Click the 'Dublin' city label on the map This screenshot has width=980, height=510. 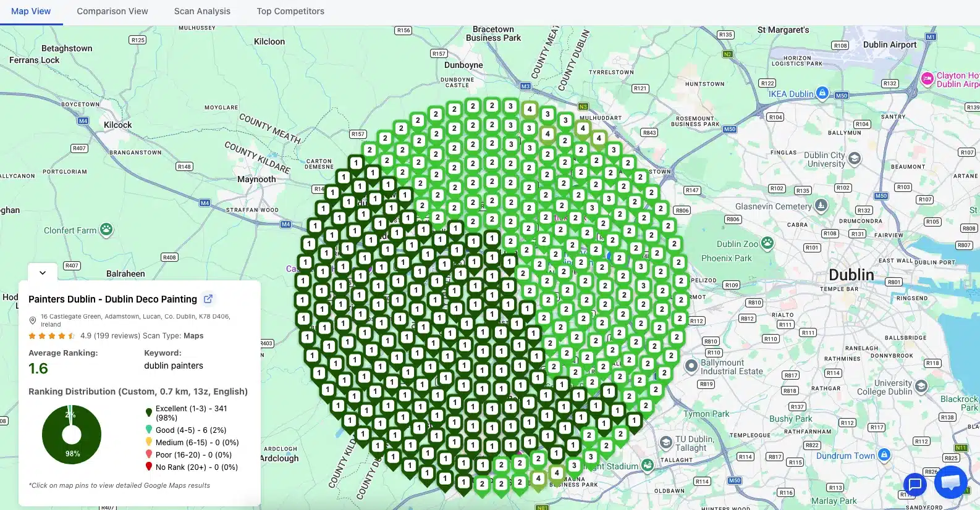point(851,275)
